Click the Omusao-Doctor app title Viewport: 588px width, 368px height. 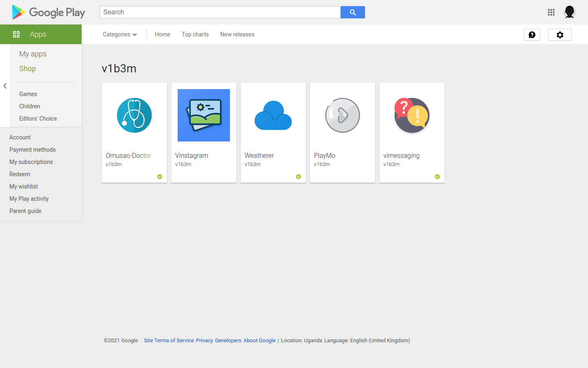(128, 155)
